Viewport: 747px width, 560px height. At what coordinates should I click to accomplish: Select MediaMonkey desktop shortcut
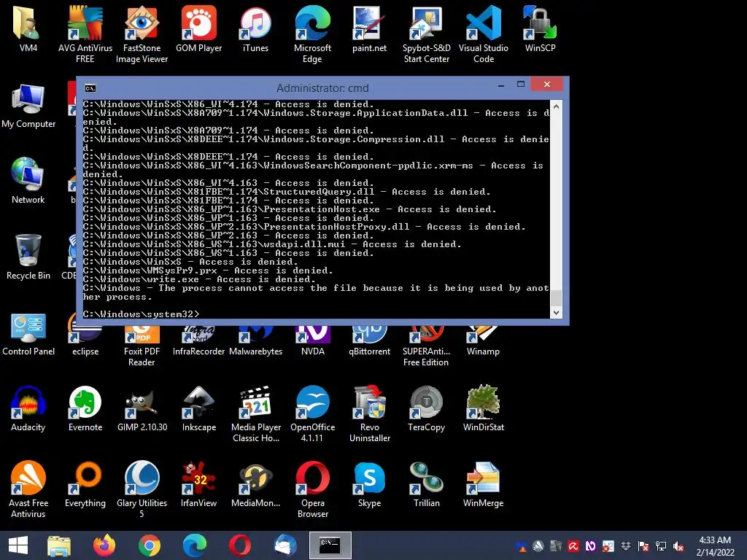256,484
